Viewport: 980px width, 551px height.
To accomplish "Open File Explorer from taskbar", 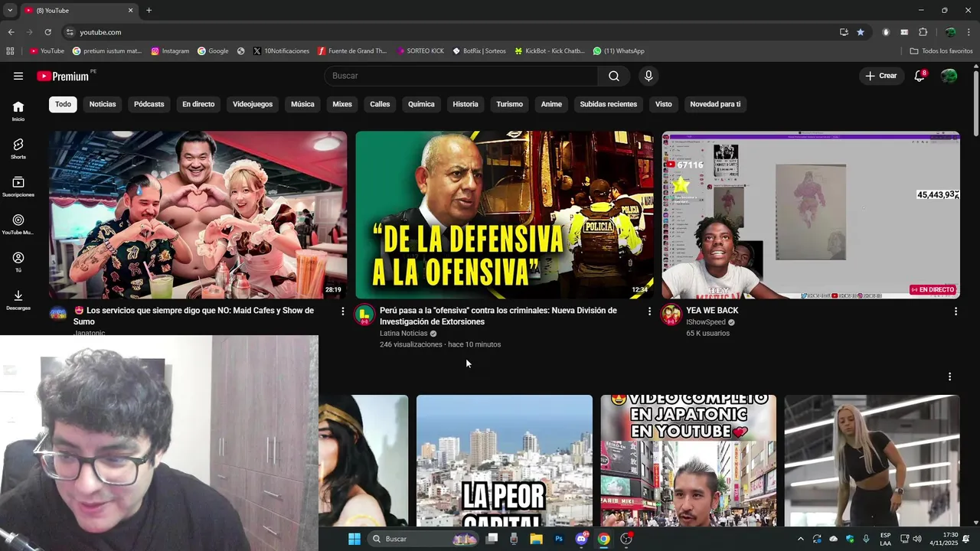I will pos(537,539).
